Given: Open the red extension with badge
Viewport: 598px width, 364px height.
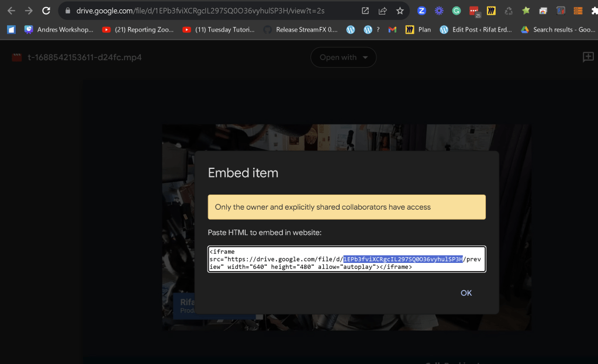Looking at the screenshot, I should 474,12.
